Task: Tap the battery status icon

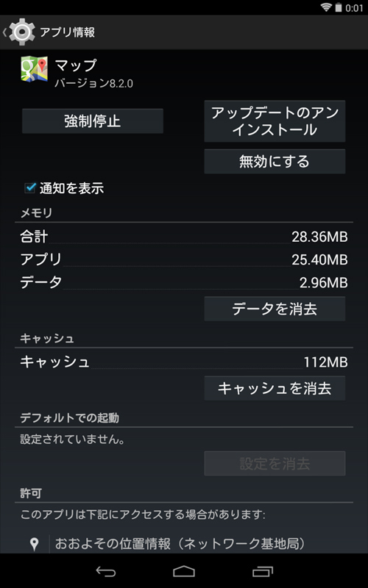Action: (339, 7)
